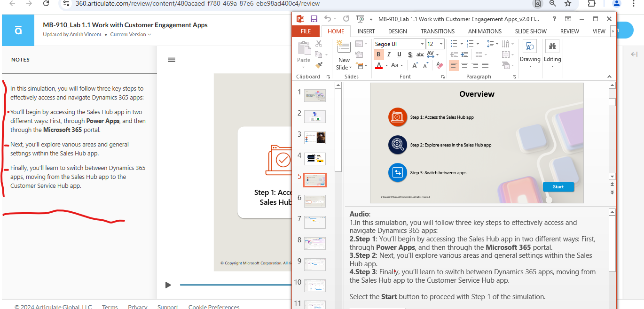
Task: Switch to the TRANSITIONS ribbon tab
Action: 438,31
